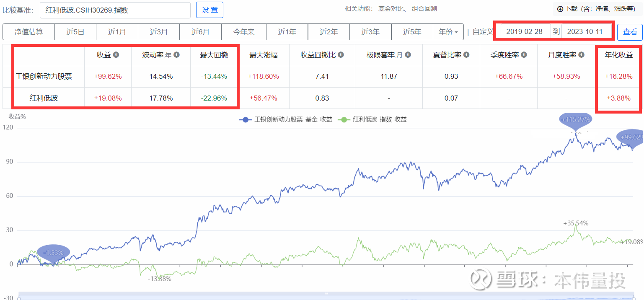The image size is (644, 300).
Task: Click the 最大涨幅 column header
Action: (263, 55)
